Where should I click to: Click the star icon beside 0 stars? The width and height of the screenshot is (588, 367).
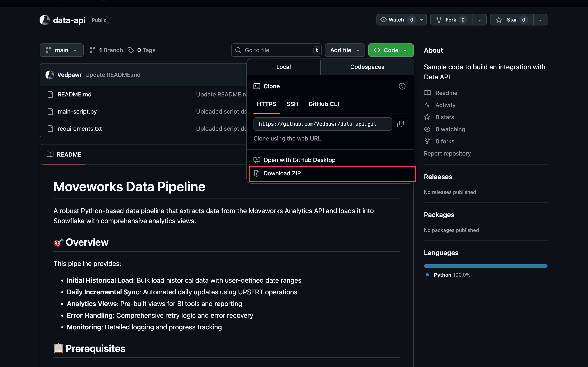tap(427, 117)
